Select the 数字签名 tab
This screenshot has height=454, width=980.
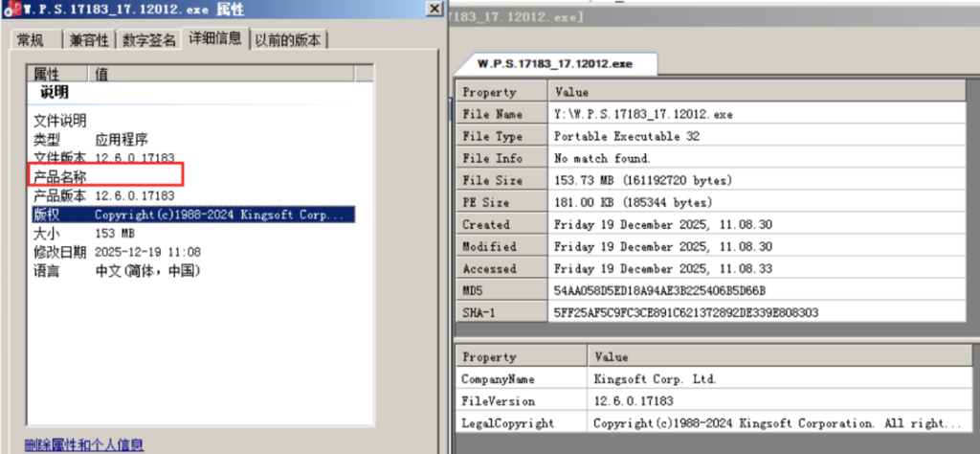(x=148, y=39)
